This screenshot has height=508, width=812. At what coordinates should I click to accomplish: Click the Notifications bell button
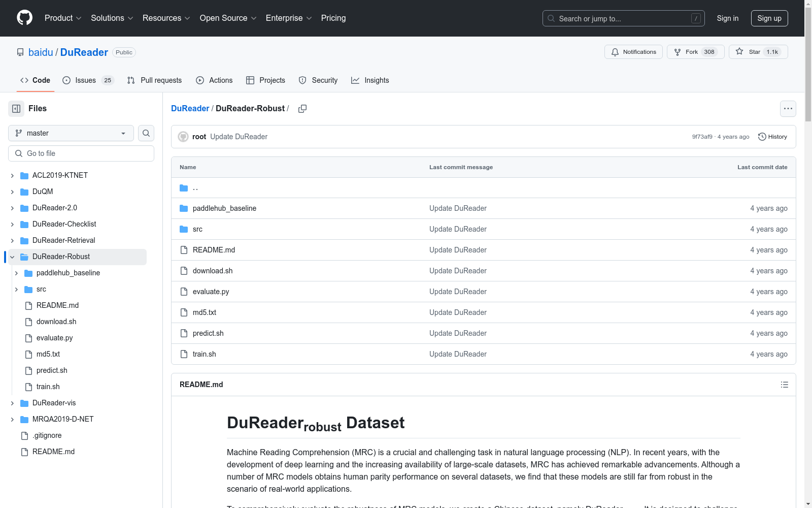(633, 52)
